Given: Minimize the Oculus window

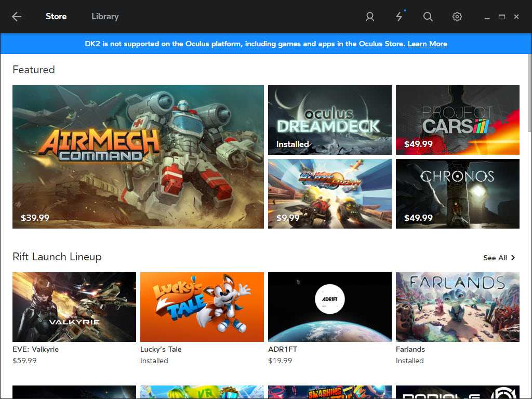Looking at the screenshot, I should click(487, 17).
